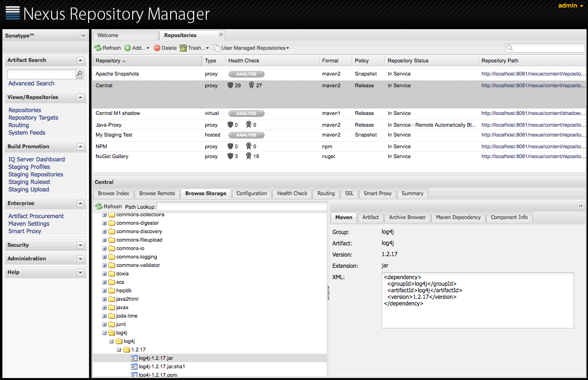Collapse the Views/Repositories section
588x380 pixels.
pyautogui.click(x=80, y=98)
